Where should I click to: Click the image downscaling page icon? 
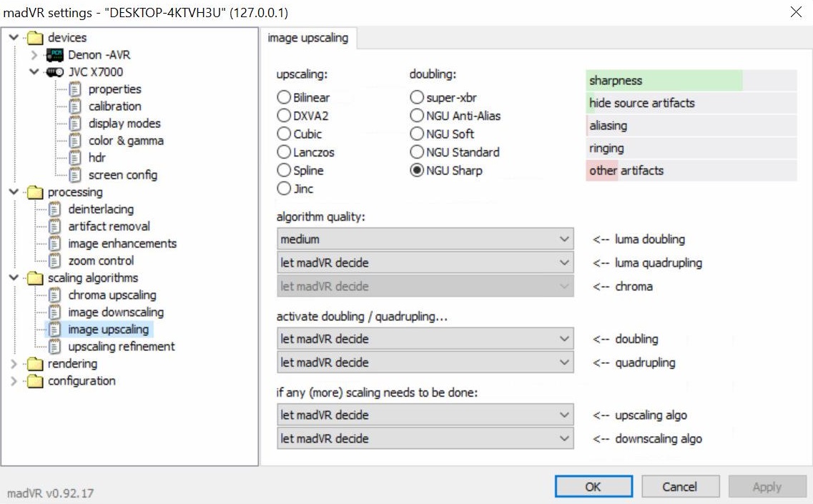coord(54,312)
